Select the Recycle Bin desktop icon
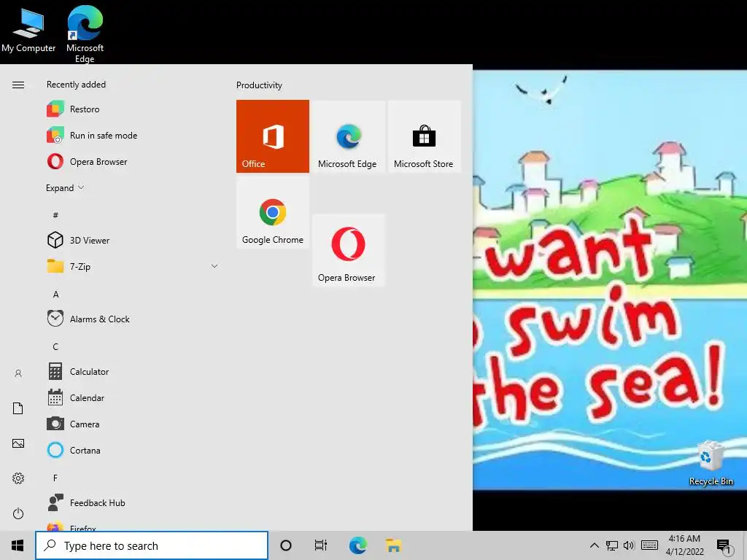 click(x=711, y=464)
